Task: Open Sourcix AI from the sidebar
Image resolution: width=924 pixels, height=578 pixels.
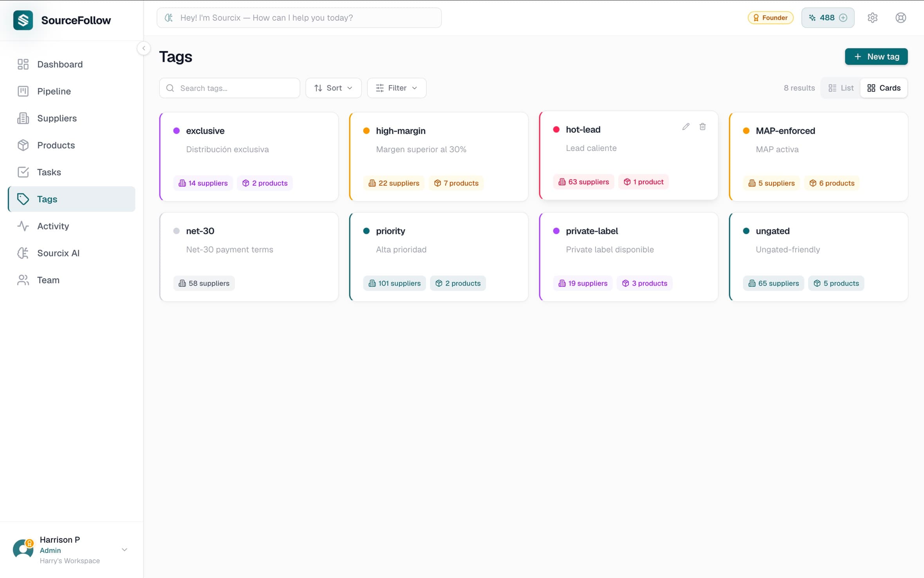Action: [58, 253]
